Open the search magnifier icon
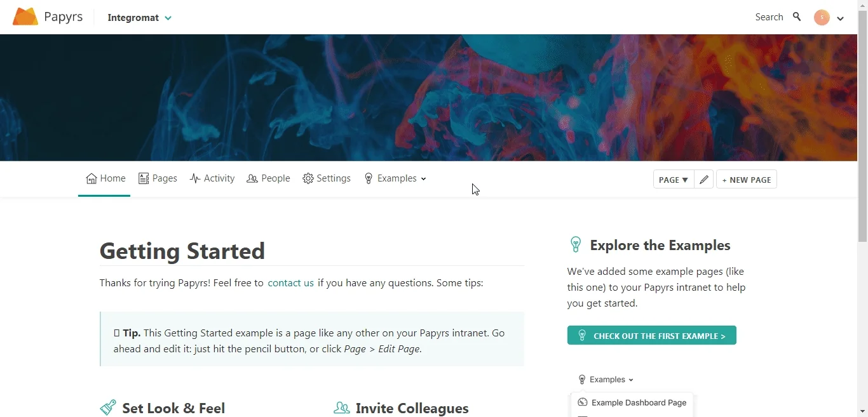868x417 pixels. [x=797, y=17]
